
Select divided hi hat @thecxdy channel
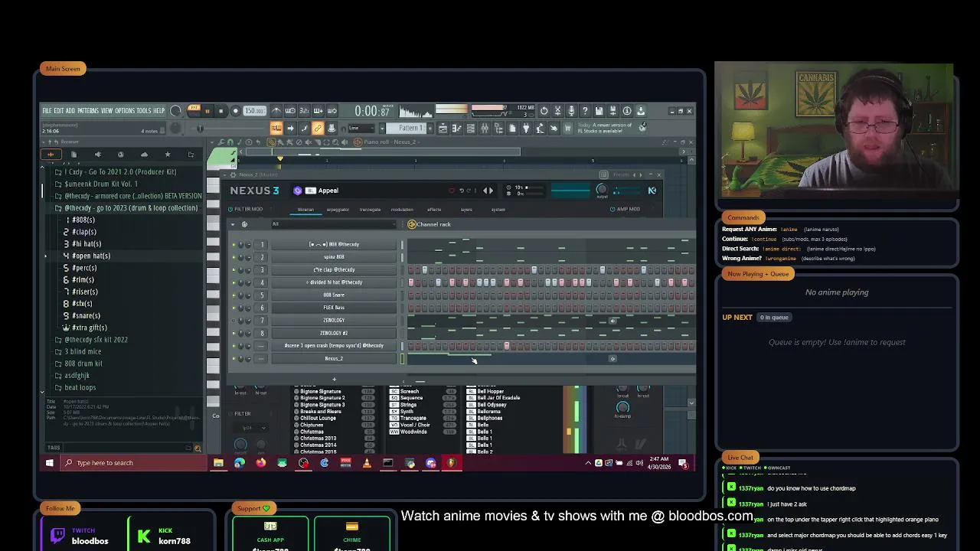[334, 282]
